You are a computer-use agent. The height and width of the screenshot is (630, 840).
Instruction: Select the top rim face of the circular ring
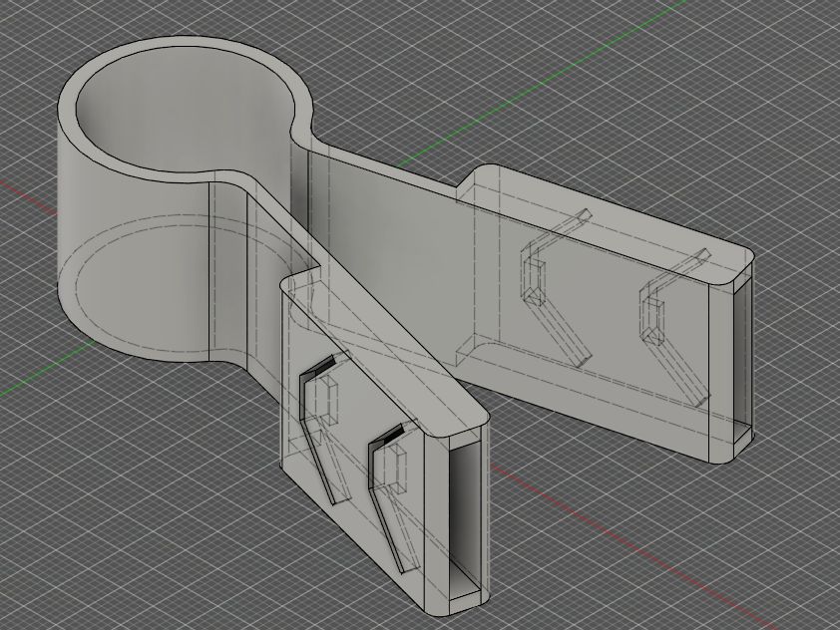point(67,110)
